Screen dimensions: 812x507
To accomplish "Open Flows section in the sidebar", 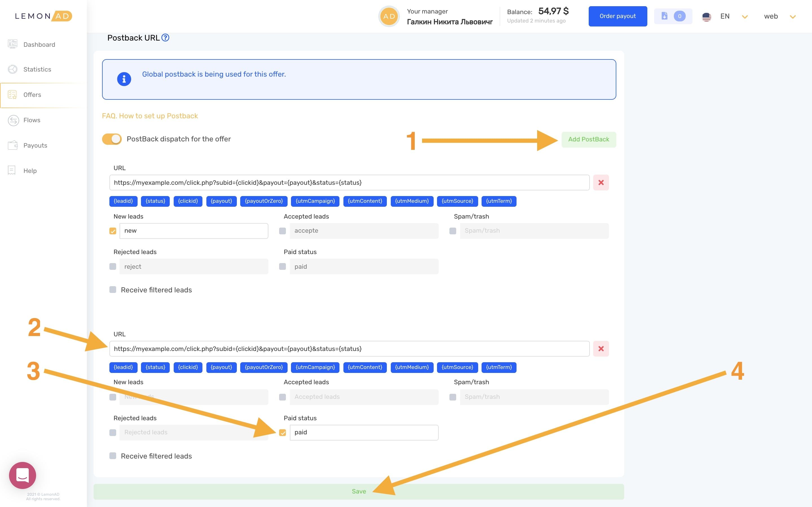I will pos(32,120).
